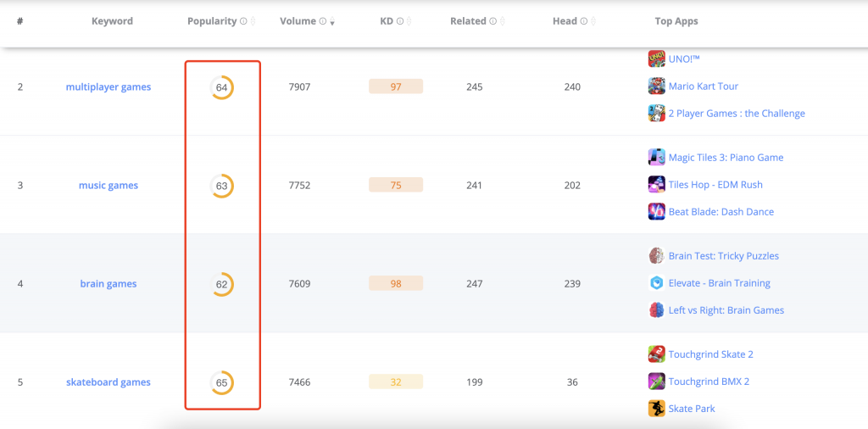Click the UNO!™ app icon
Viewport: 868px width, 429px height.
[x=656, y=58]
